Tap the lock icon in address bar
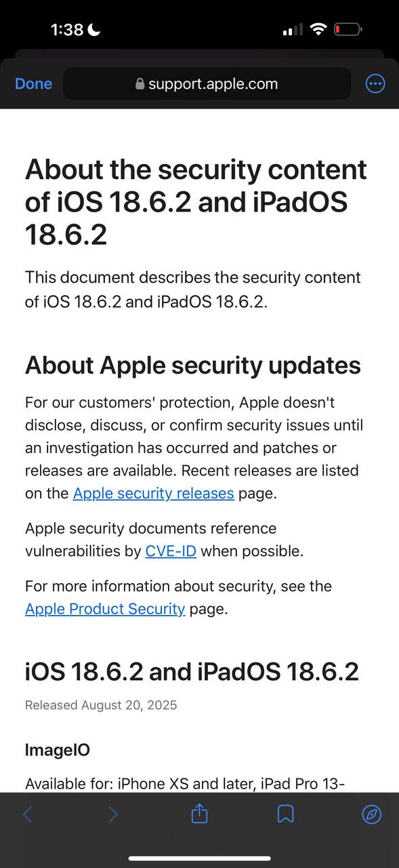This screenshot has width=399, height=868. pyautogui.click(x=140, y=84)
